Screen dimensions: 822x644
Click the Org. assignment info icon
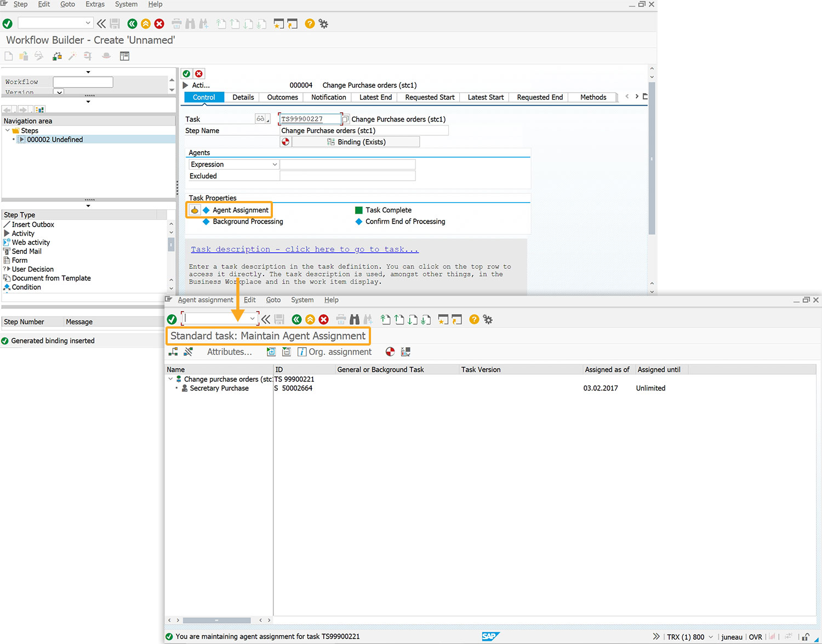coord(302,352)
